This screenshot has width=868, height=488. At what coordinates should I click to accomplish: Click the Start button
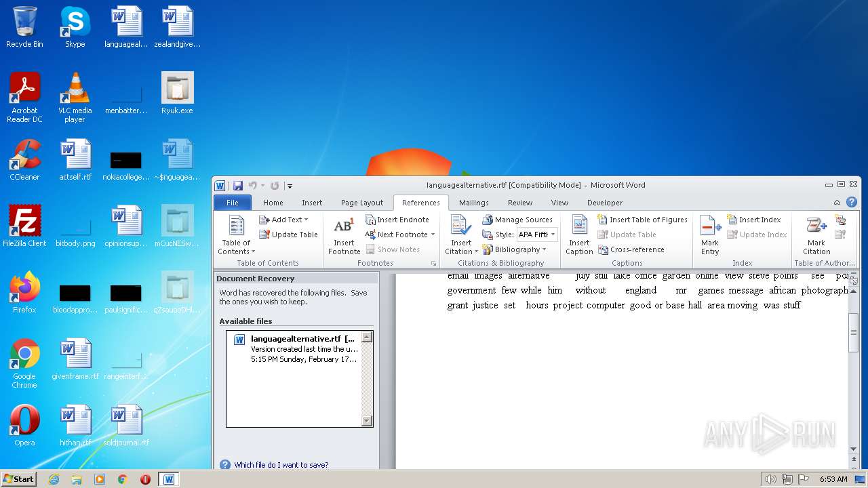click(19, 479)
